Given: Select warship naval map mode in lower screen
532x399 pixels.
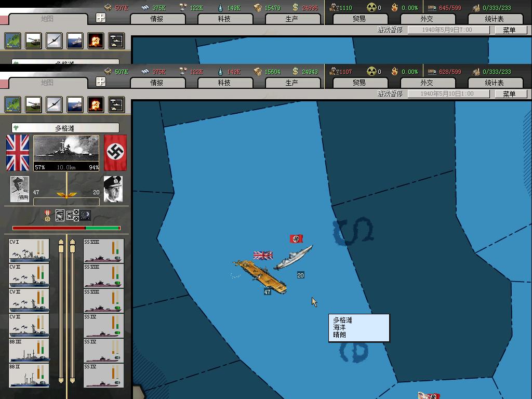Looking at the screenshot, I should click(75, 104).
